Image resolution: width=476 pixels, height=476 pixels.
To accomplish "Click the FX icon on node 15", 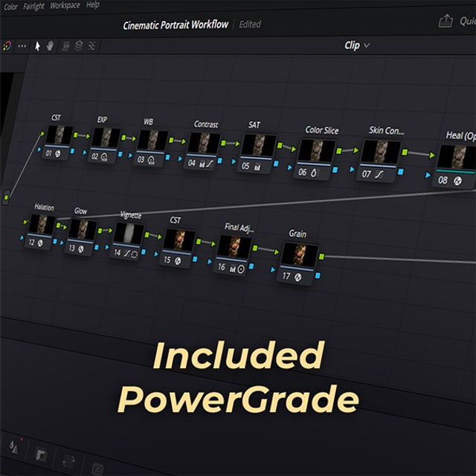I will [178, 261].
